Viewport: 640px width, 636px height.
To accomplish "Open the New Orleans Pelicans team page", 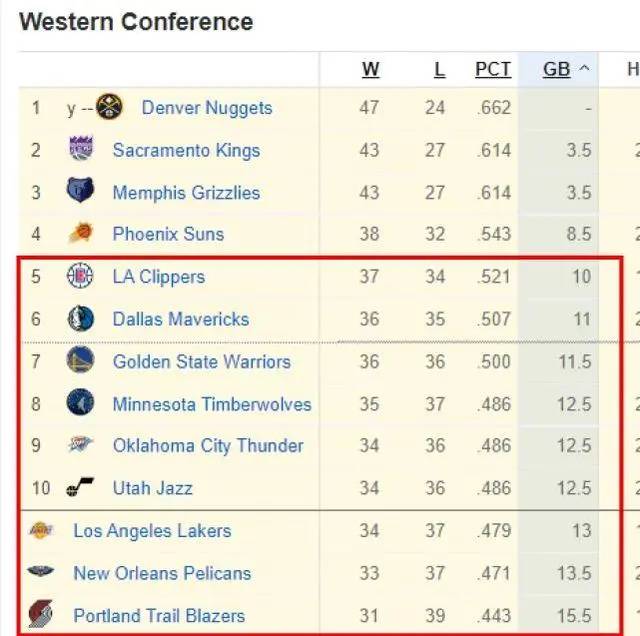I will point(162,573).
